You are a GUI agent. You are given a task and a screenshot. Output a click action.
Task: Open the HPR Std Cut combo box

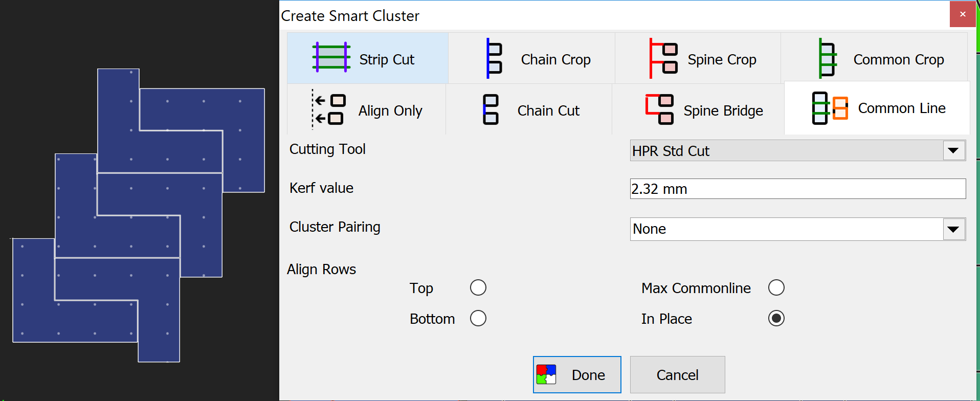[x=798, y=151]
